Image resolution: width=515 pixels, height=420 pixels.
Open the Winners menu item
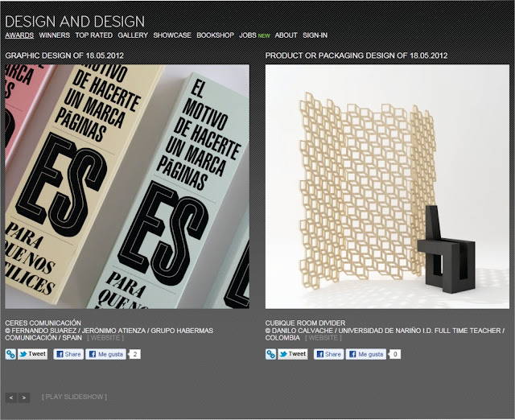[54, 35]
